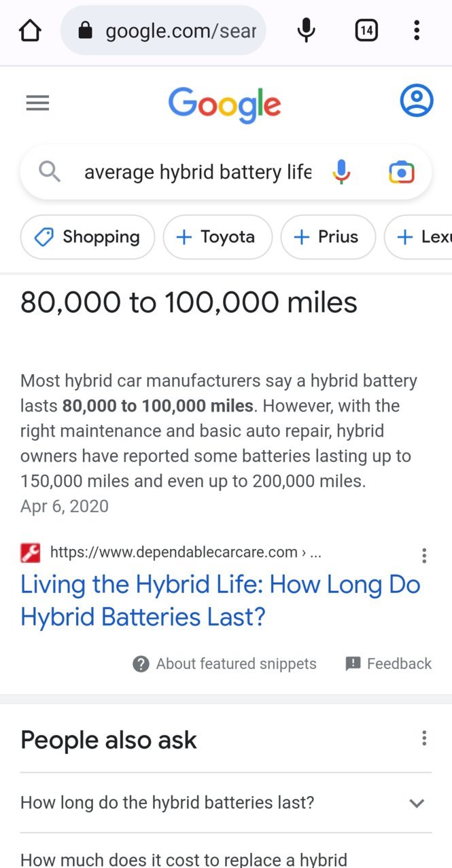Open the tab switcher showing 14 tabs
Image resolution: width=452 pixels, height=868 pixels.
tap(366, 31)
